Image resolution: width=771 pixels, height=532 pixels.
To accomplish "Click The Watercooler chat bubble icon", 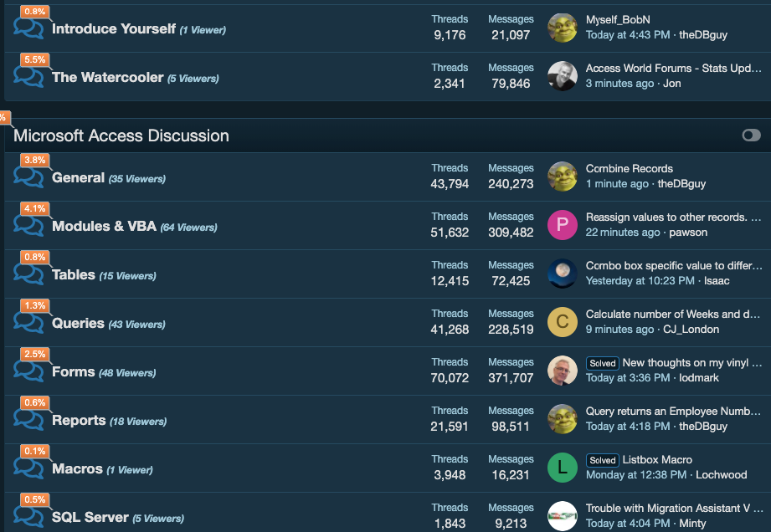I will pyautogui.click(x=29, y=78).
